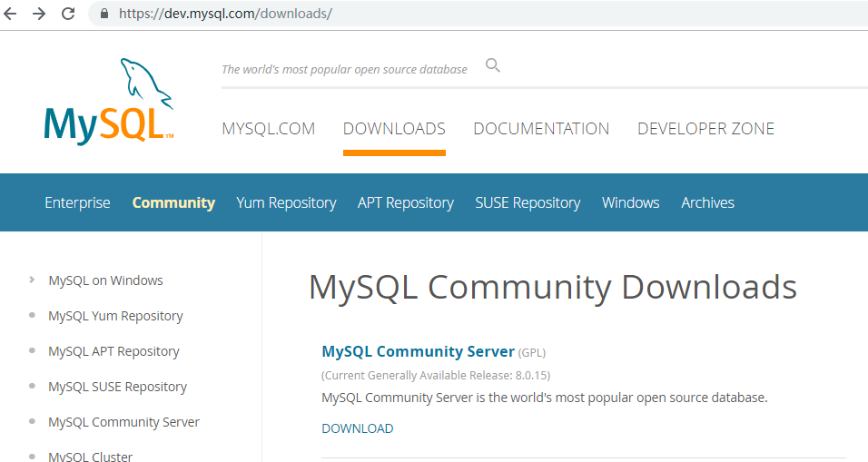Expand MySQL on Windows arrow
Screen dimensions: 868x462
(32, 280)
